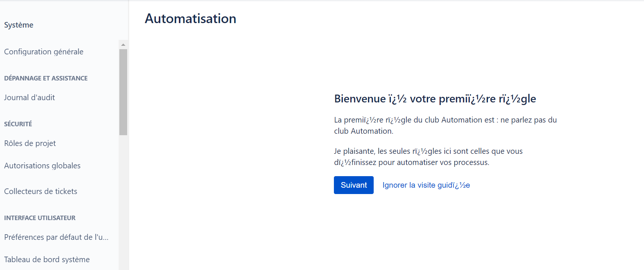Screen dimensions: 644x270
Task: Click Ignorer la visite guidée link
Action: pos(426,185)
